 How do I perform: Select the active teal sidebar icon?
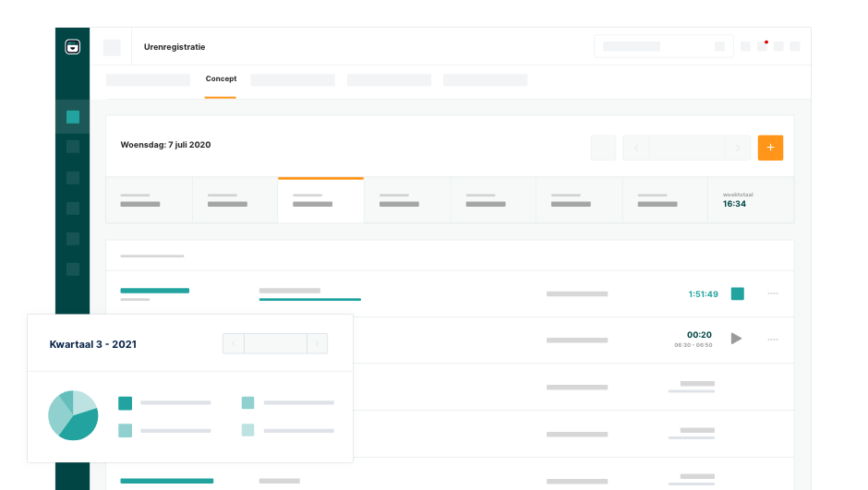73,117
